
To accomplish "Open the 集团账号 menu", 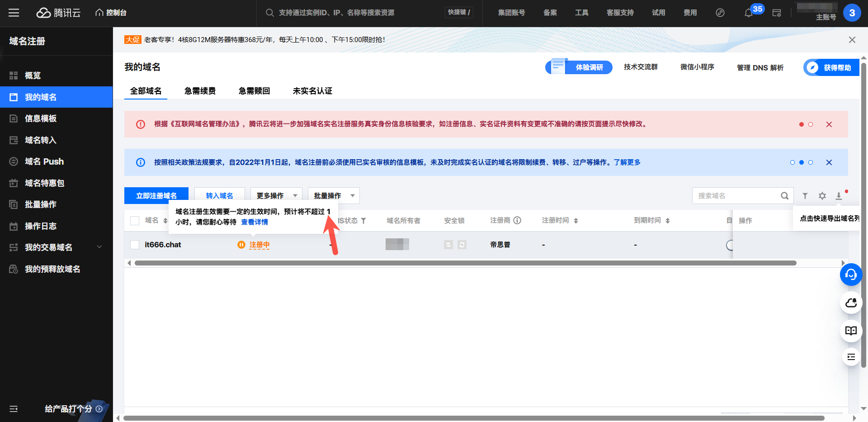I will pyautogui.click(x=512, y=13).
